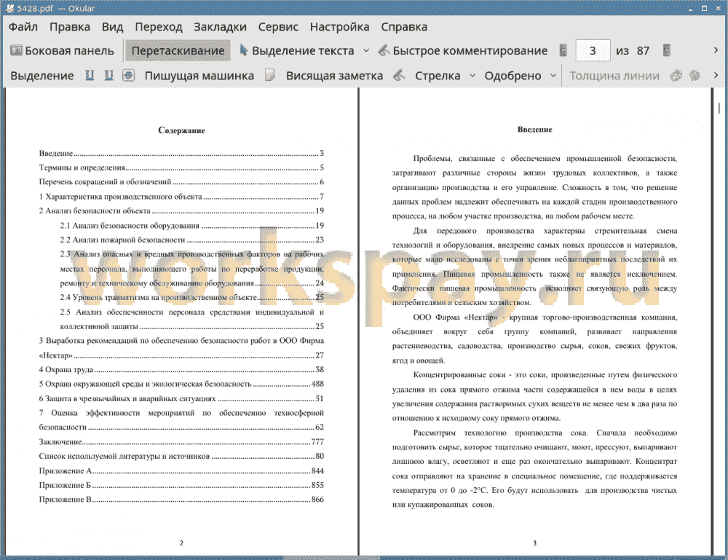Click the Содержание heading
The height and width of the screenshot is (560, 728).
point(181,130)
